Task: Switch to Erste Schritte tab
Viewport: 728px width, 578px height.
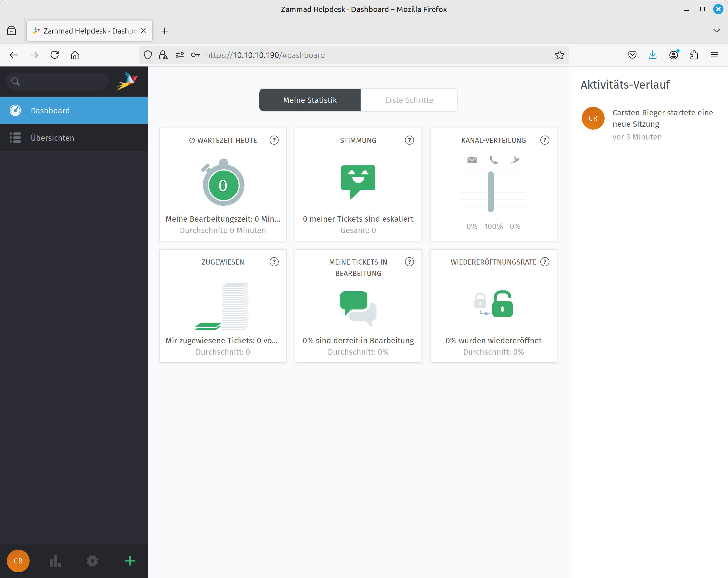Action: [409, 100]
